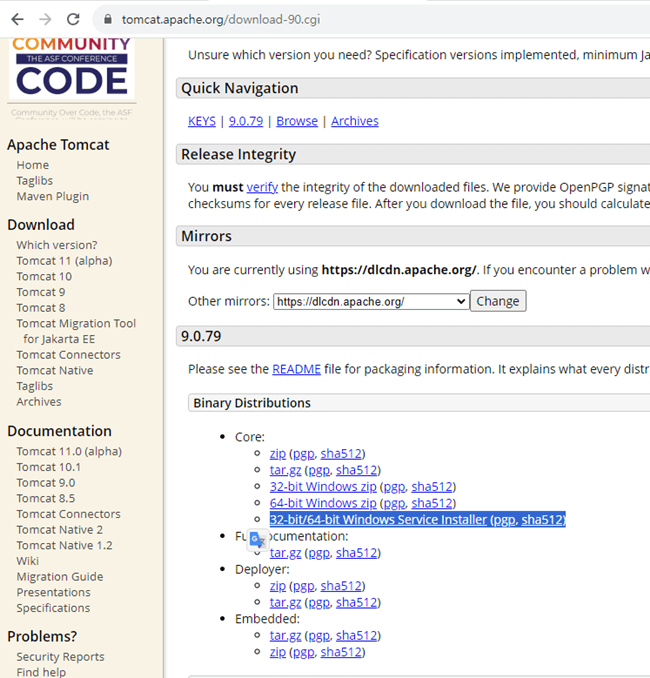Download the Embedded tar.gz
The image size is (650, 678).
pos(285,636)
